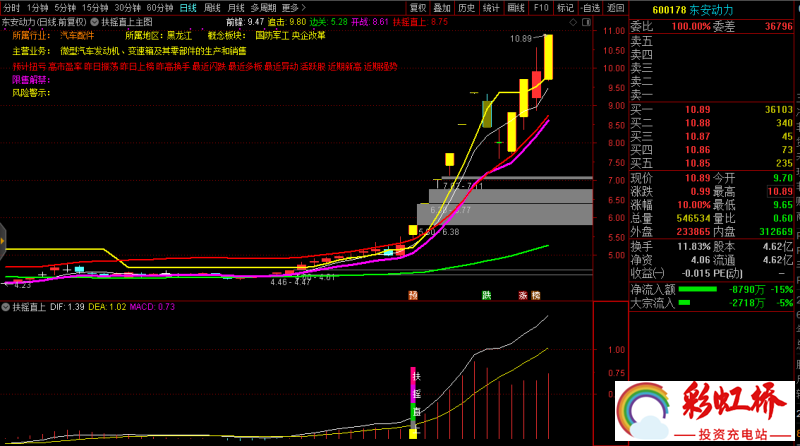The image size is (800, 446).
Task: Select the 5分钟 period tab
Action: click(65, 8)
